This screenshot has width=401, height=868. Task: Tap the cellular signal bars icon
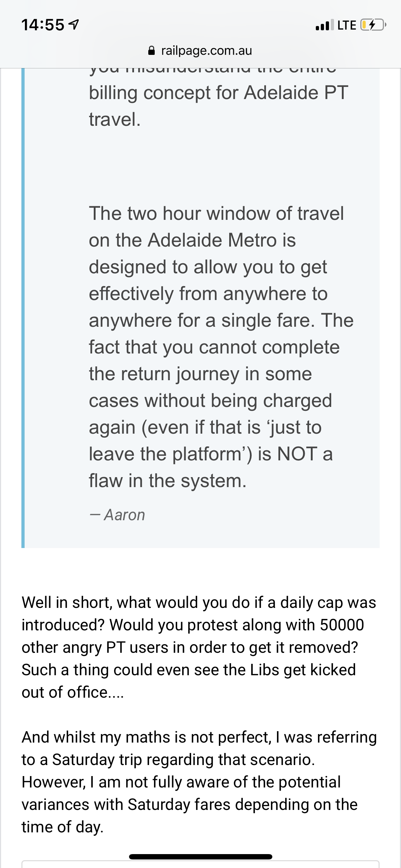[324, 25]
